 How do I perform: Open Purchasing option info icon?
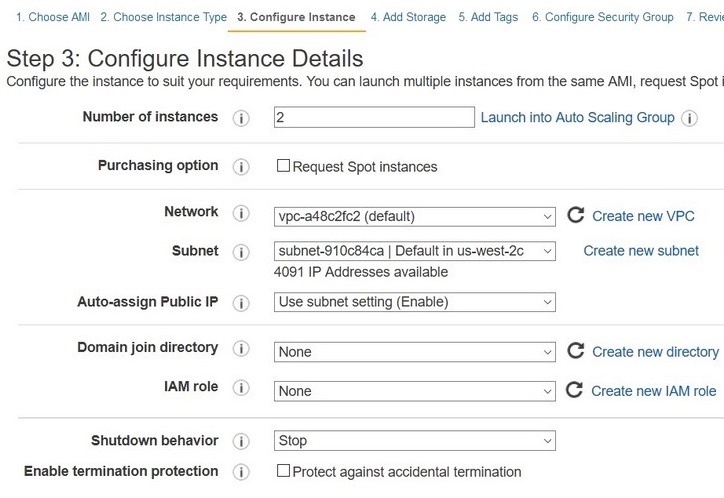point(241,167)
